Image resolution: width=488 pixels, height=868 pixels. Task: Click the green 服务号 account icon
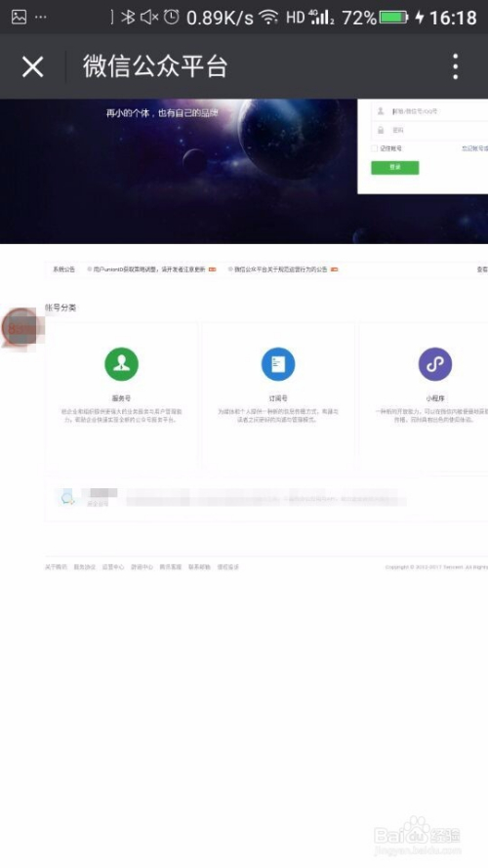tap(121, 364)
